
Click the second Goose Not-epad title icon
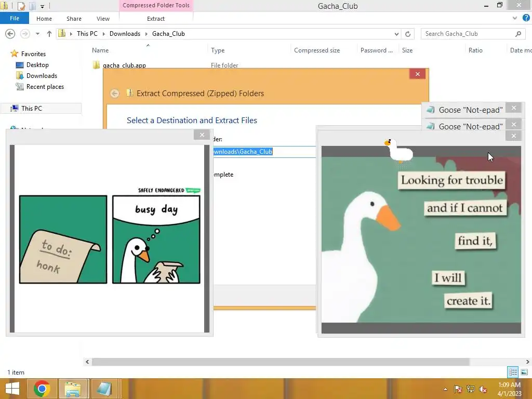[x=431, y=126]
